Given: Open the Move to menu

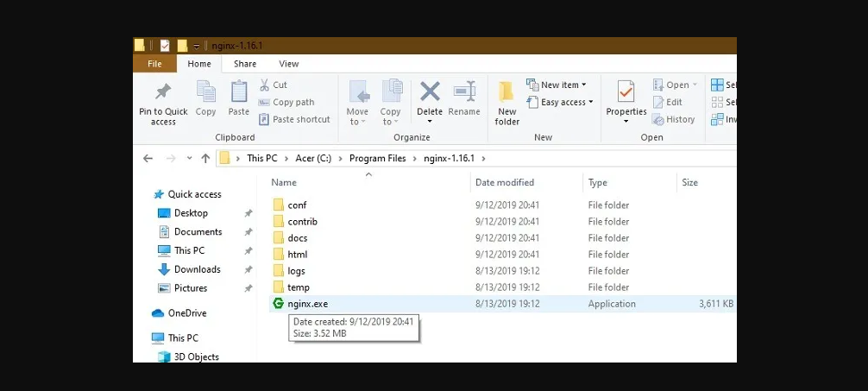Looking at the screenshot, I should coord(357,104).
